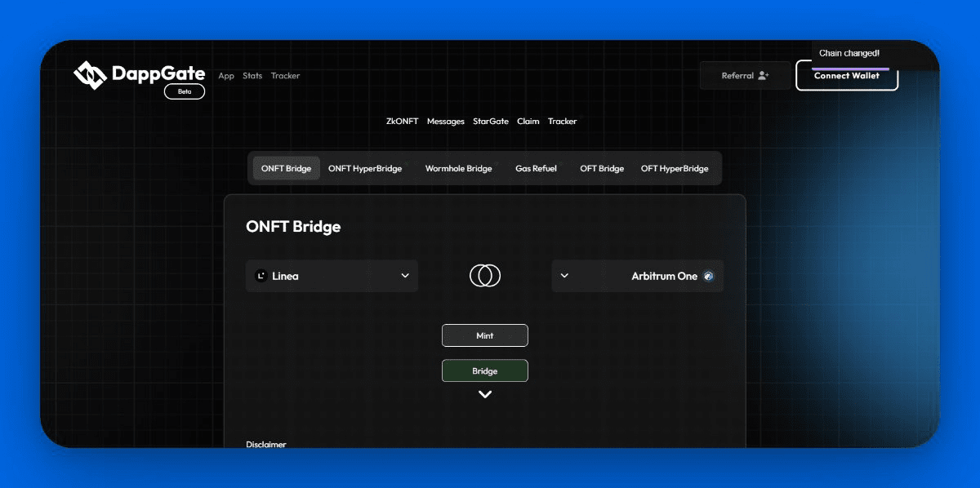Open the Referral button
Image resolution: width=980 pixels, height=488 pixels.
point(745,75)
